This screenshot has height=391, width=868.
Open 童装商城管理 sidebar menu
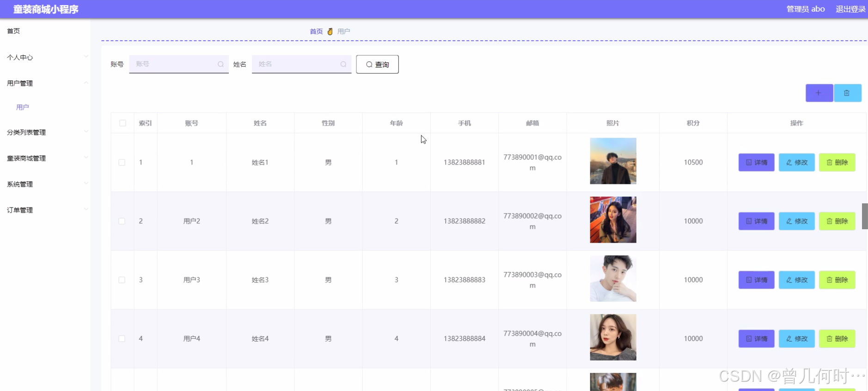click(x=26, y=158)
